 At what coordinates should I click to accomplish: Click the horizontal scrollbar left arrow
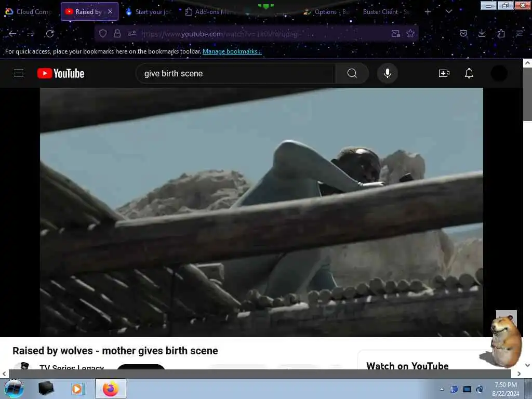click(4, 374)
